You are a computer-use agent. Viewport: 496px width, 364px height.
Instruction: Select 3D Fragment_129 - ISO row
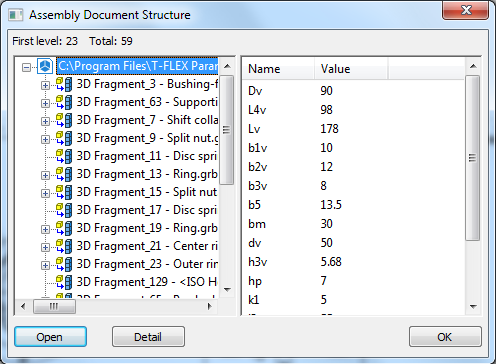[147, 282]
